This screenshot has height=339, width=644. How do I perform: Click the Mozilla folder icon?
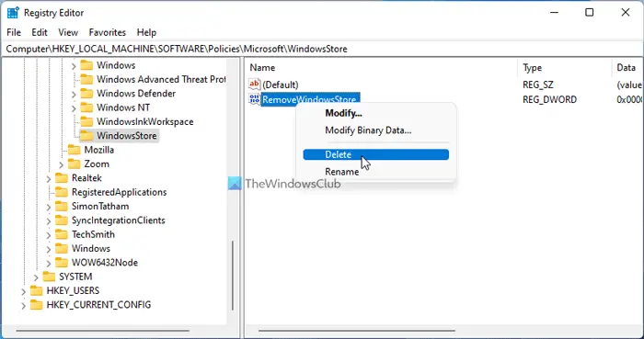point(74,150)
